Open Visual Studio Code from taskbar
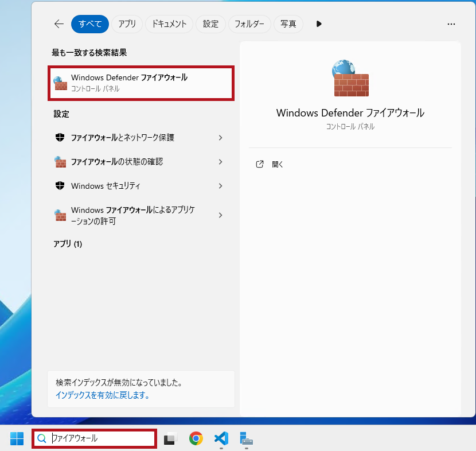 [x=221, y=438]
